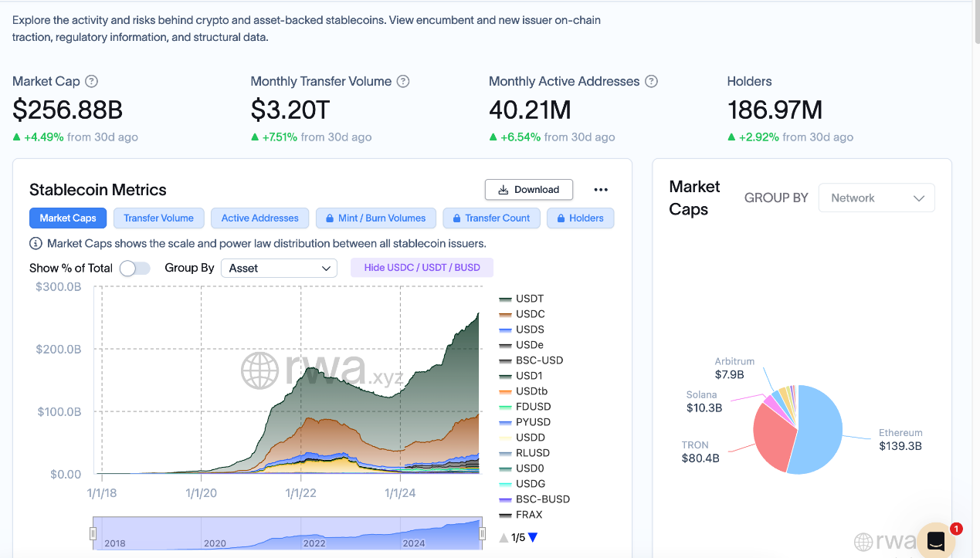Viewport: 980px width, 558px height.
Task: Click the Download button
Action: point(528,190)
